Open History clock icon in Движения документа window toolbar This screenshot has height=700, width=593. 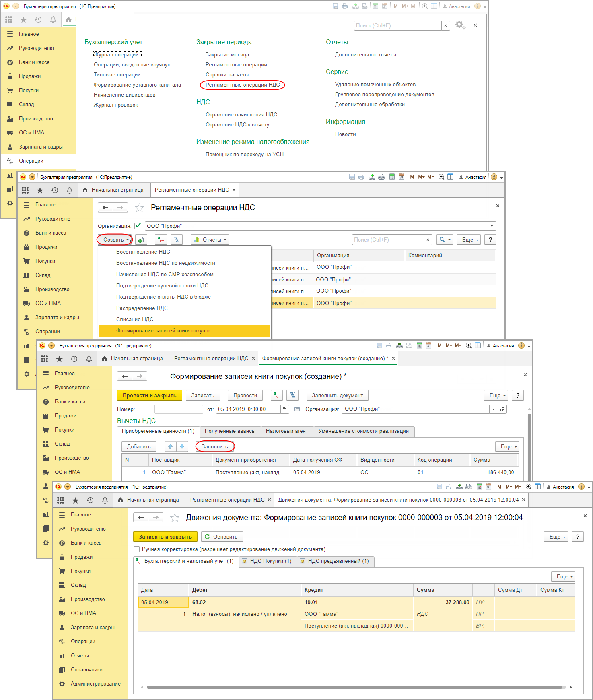[90, 500]
